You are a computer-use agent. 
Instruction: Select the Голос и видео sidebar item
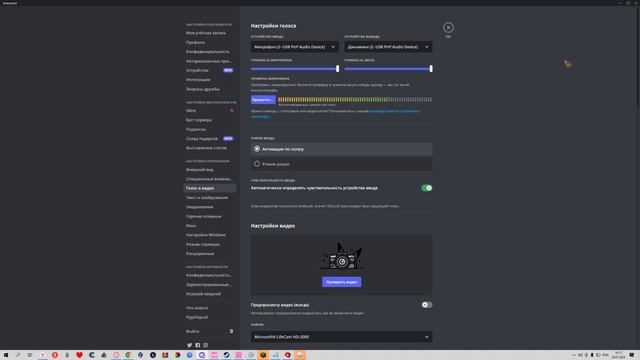210,188
